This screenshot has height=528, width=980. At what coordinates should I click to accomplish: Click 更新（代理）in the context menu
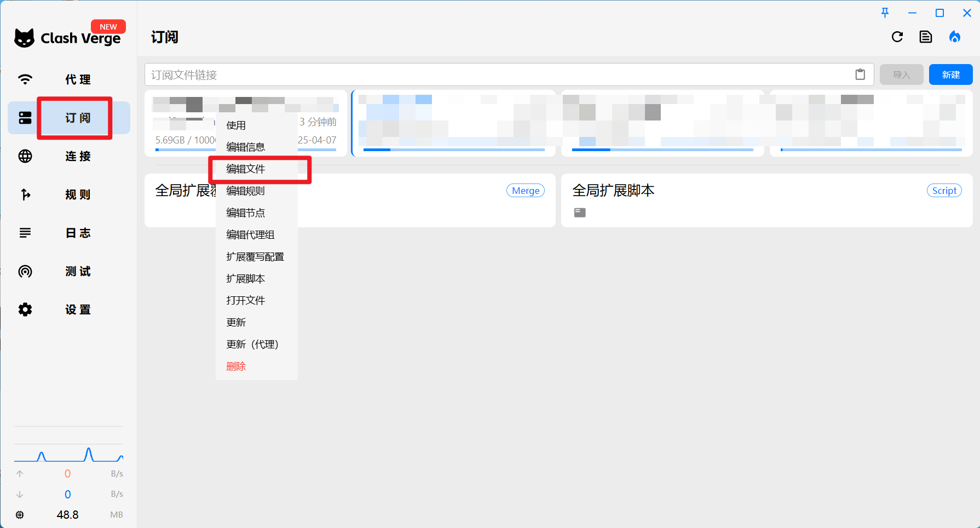coord(257,344)
